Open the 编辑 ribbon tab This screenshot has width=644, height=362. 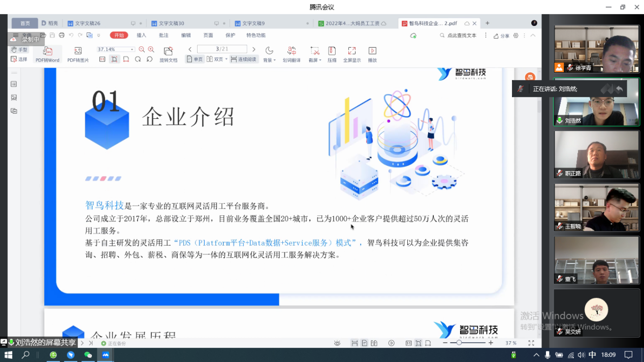(186, 36)
